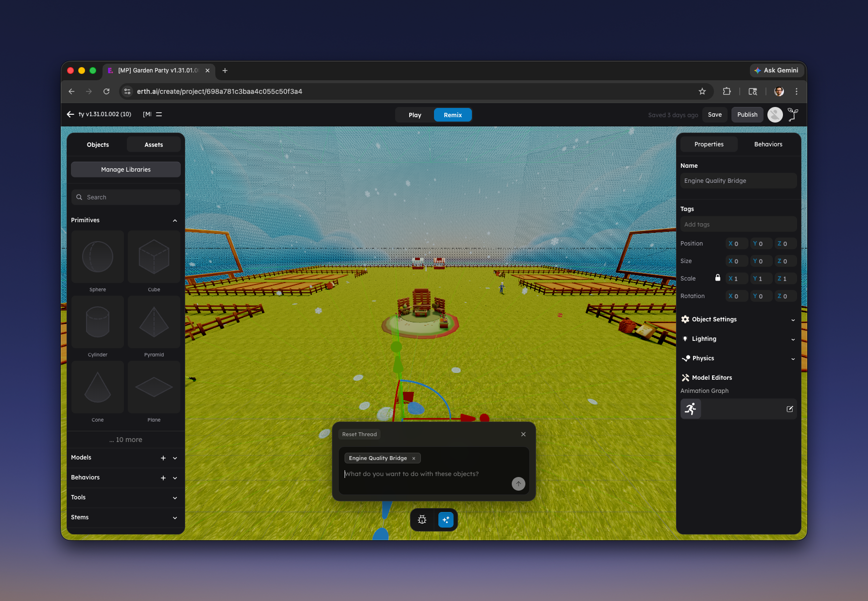Viewport: 868px width, 601px height.
Task: Switch to the Behaviors tab in right panel
Action: pos(768,144)
